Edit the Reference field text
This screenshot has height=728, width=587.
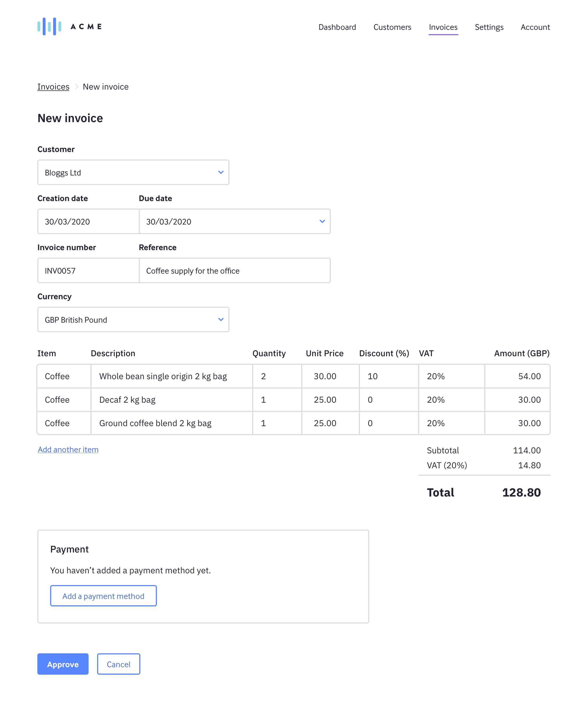(x=234, y=270)
